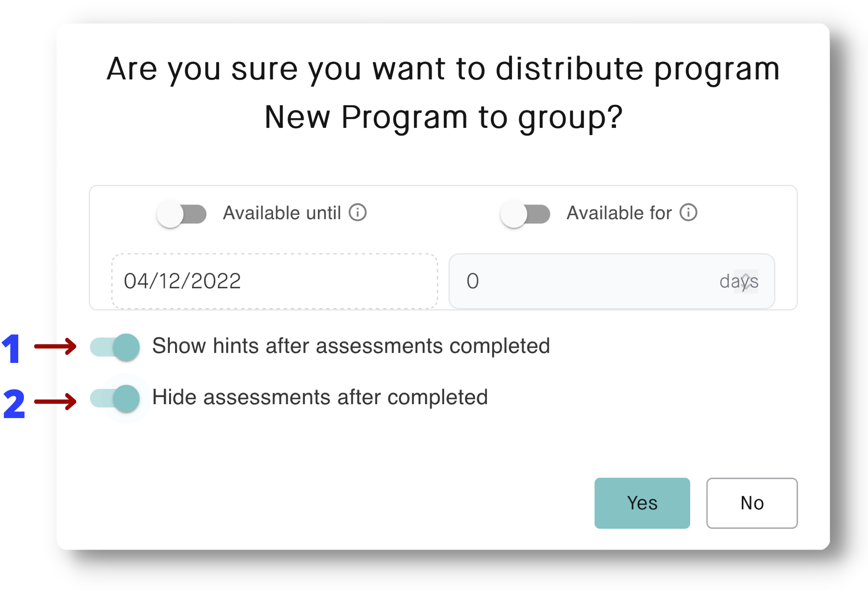Click the Hide assessments after completed label
The height and width of the screenshot is (590, 868).
(x=320, y=397)
